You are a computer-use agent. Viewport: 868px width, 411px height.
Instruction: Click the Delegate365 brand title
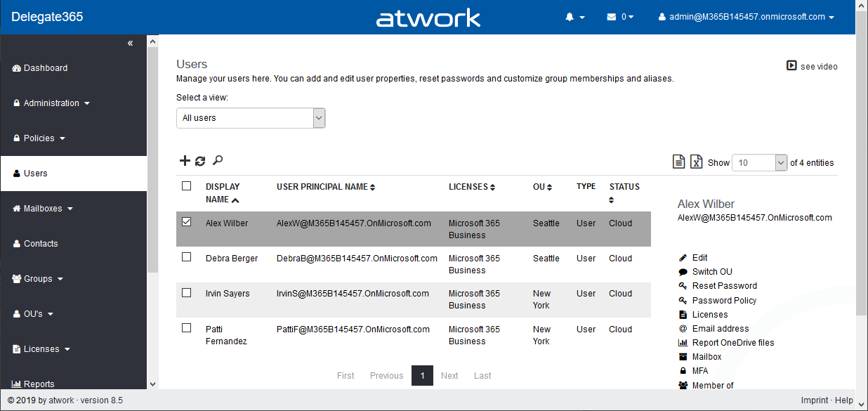47,17
